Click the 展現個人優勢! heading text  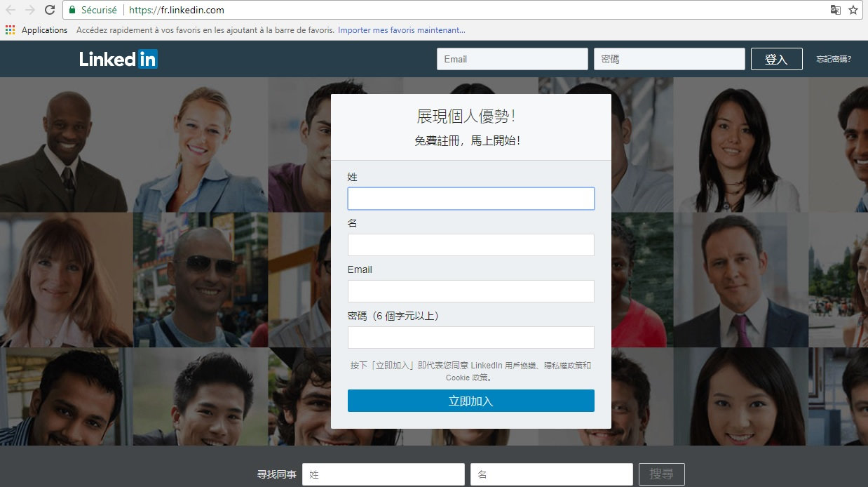tap(466, 116)
